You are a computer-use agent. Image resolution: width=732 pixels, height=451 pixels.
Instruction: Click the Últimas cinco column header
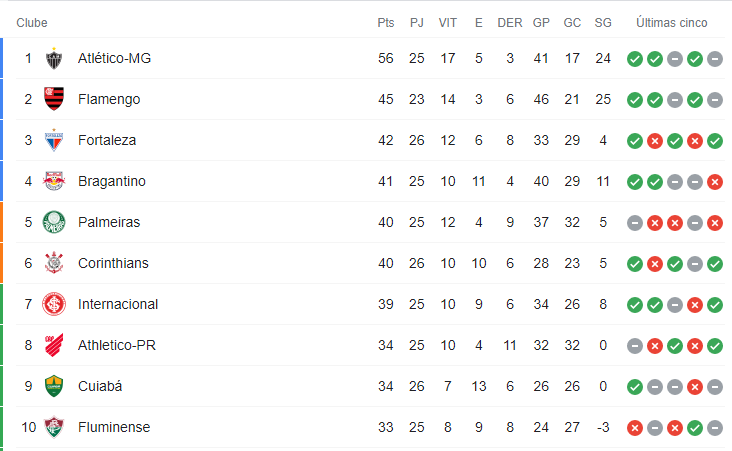coord(671,22)
